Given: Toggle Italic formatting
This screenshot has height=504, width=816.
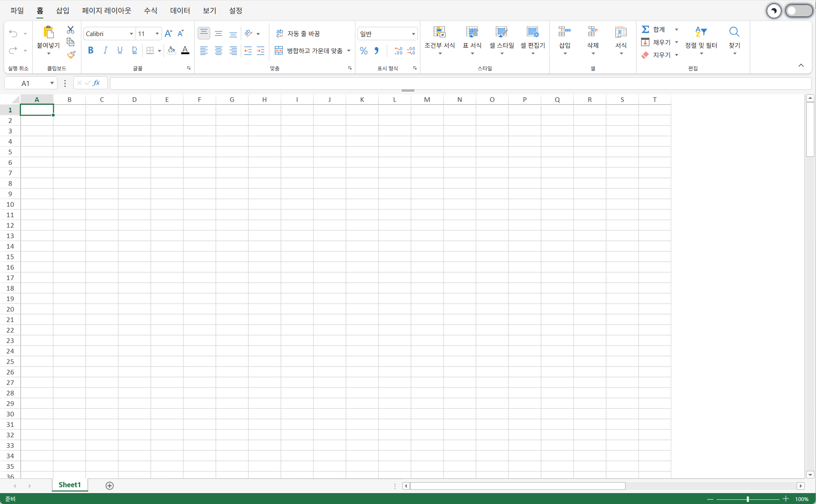Looking at the screenshot, I should tap(105, 51).
